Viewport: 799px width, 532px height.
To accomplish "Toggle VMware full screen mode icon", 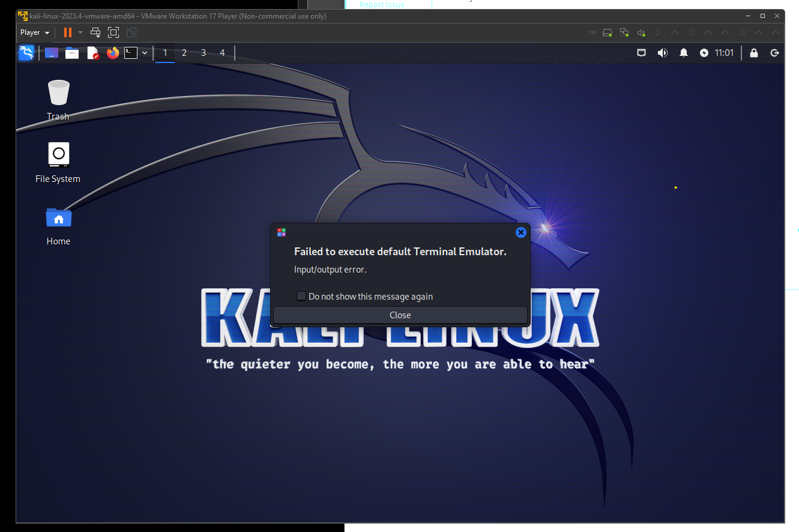I will [113, 32].
